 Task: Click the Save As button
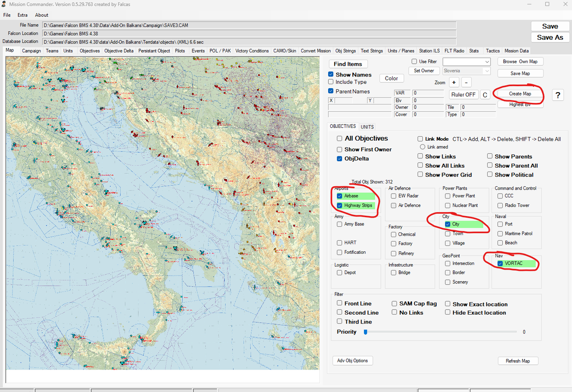550,37
